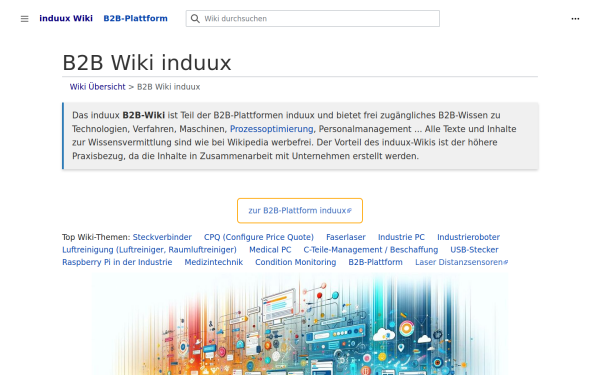Click the bold B2B-Wiki text in intro

coord(143,115)
